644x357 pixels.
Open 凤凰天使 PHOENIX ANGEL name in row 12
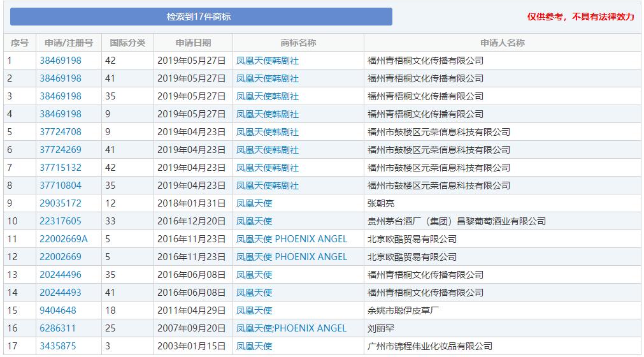click(x=292, y=257)
